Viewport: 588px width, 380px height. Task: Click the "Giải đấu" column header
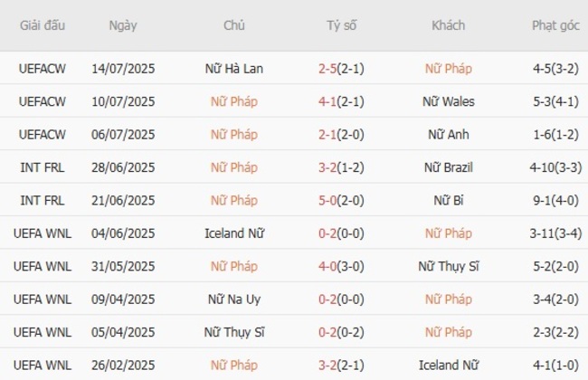42,25
